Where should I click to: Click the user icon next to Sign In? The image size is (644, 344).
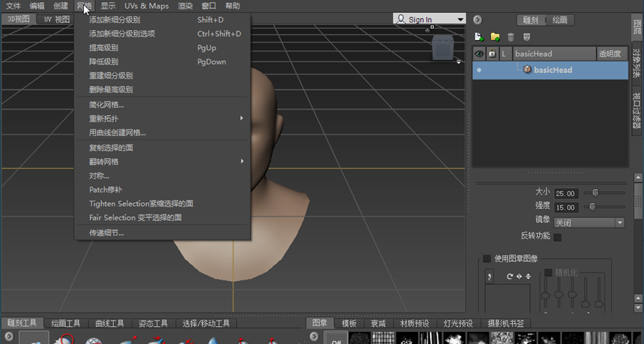coord(401,19)
